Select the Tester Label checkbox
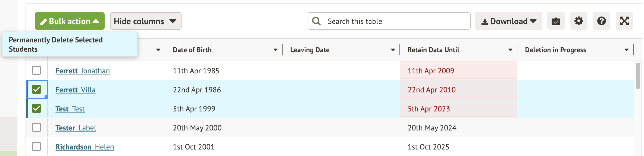This screenshot has width=644, height=156. pyautogui.click(x=36, y=127)
